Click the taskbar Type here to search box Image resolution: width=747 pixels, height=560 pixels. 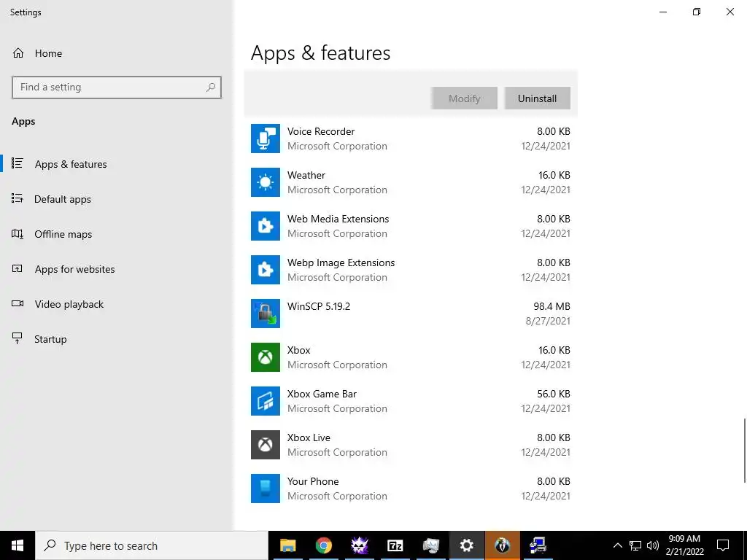pyautogui.click(x=152, y=545)
